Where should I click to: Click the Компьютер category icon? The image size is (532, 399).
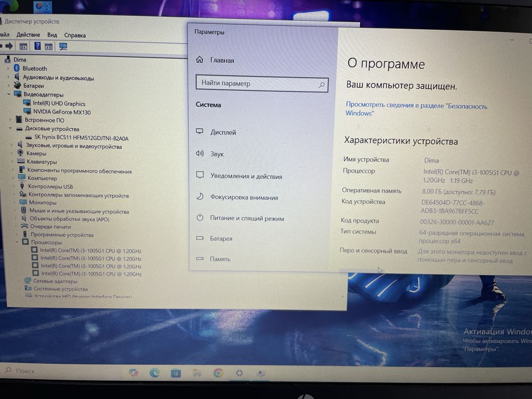[x=22, y=178]
